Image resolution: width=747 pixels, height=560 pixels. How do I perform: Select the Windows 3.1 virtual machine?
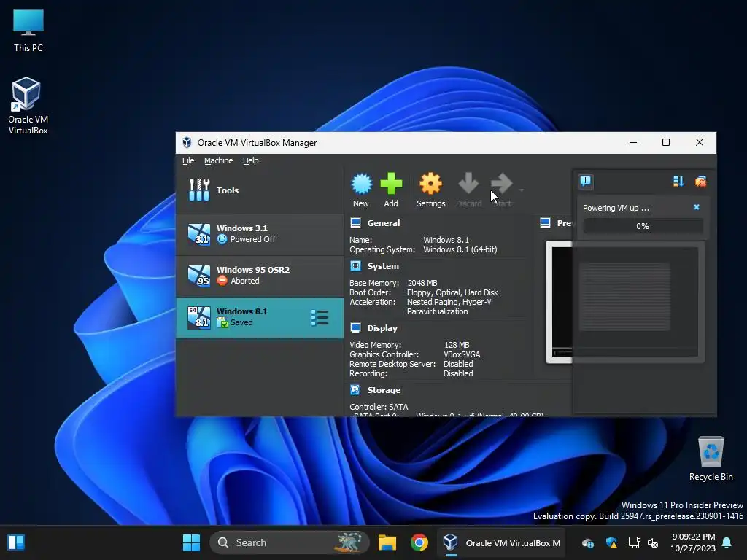tap(260, 234)
